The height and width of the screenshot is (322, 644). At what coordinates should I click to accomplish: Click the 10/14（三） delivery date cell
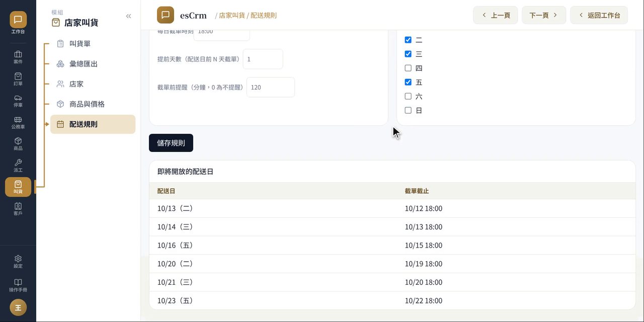(175, 227)
